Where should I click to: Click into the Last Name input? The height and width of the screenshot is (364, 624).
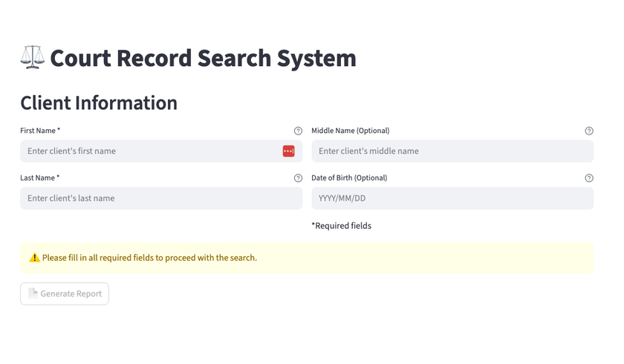[x=161, y=198]
